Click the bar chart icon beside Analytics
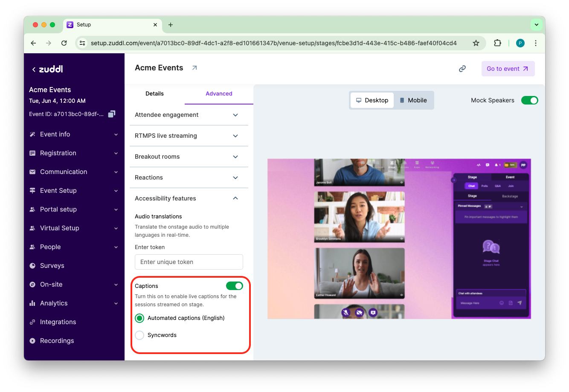 click(32, 303)
